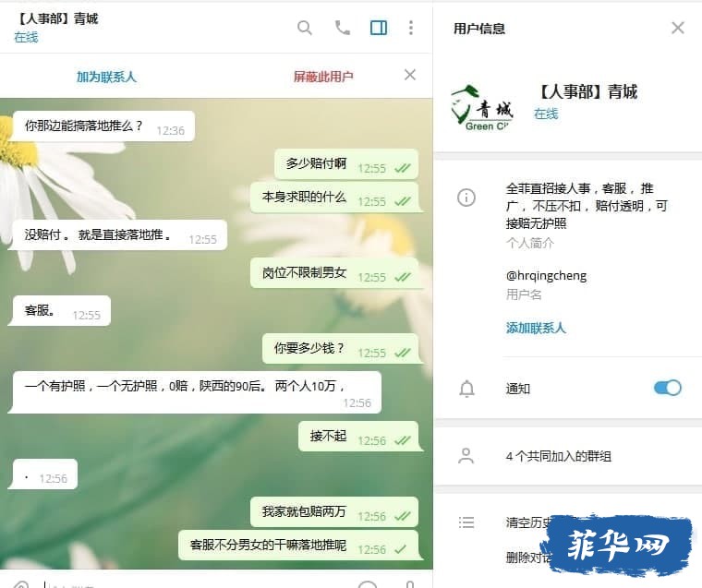The height and width of the screenshot is (588, 702).
Task: Click the 青城 Green City profile picture
Action: pos(482,108)
